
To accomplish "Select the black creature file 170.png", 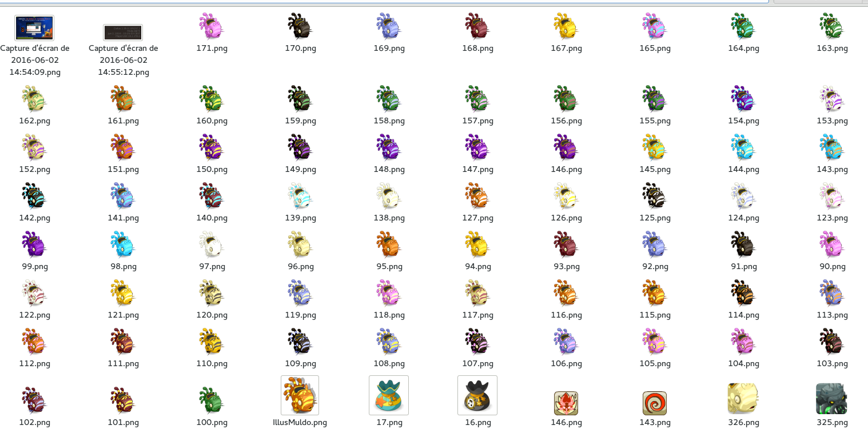I will [x=300, y=26].
